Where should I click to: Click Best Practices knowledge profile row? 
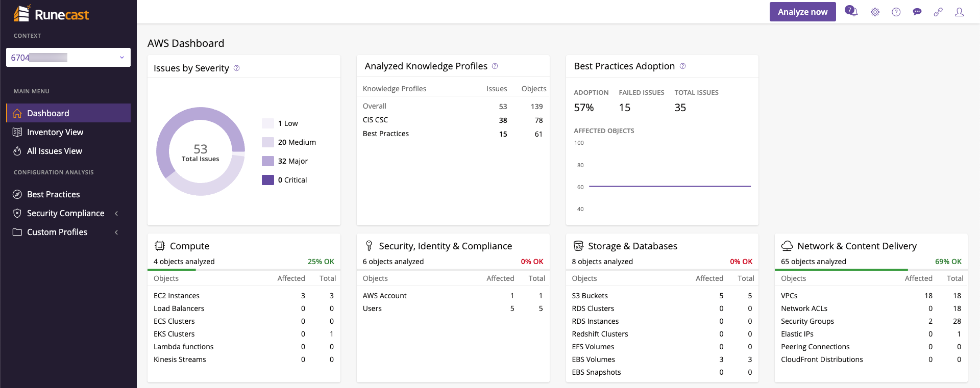pyautogui.click(x=453, y=134)
